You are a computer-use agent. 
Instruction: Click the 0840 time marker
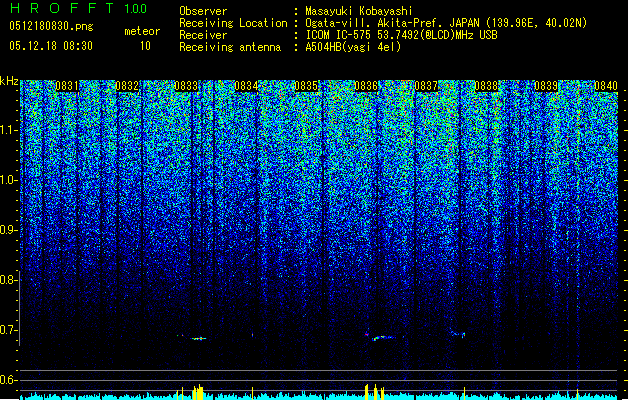coord(606,86)
